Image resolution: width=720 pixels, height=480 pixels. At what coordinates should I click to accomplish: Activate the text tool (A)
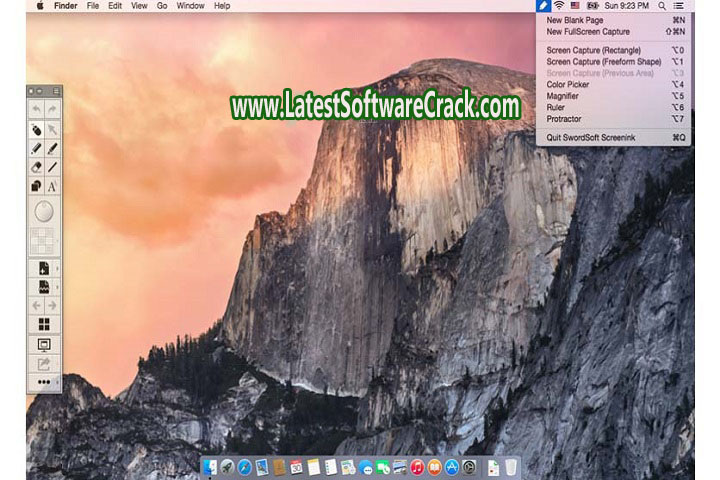(x=53, y=186)
